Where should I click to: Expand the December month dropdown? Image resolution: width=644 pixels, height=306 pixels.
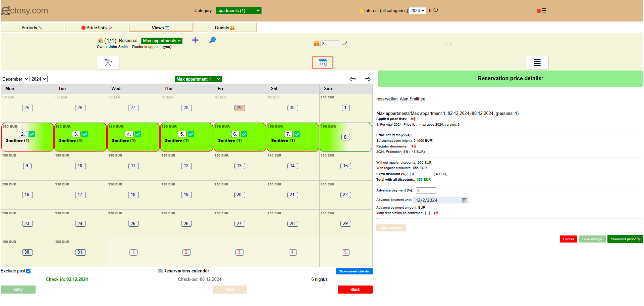click(x=15, y=79)
